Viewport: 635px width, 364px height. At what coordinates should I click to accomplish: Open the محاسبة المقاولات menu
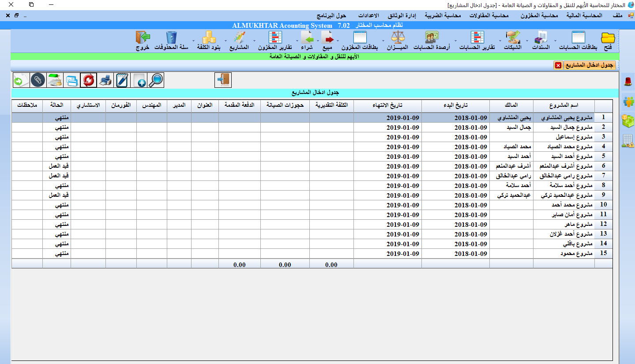pos(488,15)
